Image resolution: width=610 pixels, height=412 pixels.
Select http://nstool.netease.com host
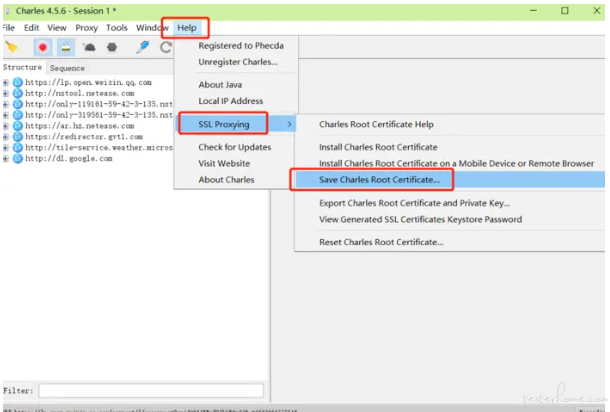[80, 93]
